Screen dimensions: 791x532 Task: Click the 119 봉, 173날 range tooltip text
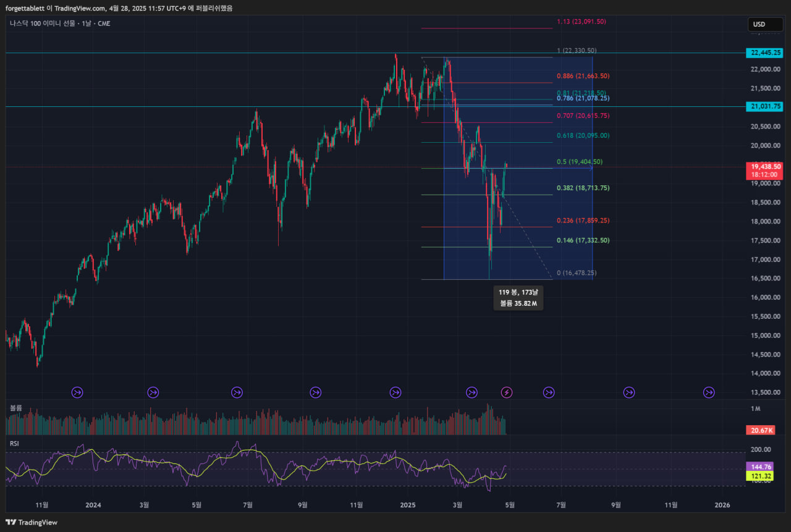pyautogui.click(x=518, y=292)
